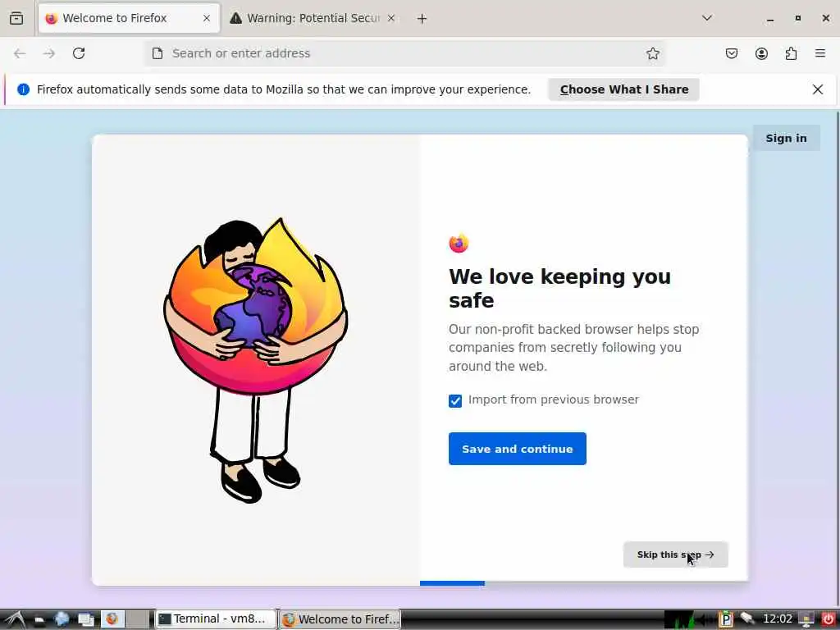Reload the current page

point(79,53)
